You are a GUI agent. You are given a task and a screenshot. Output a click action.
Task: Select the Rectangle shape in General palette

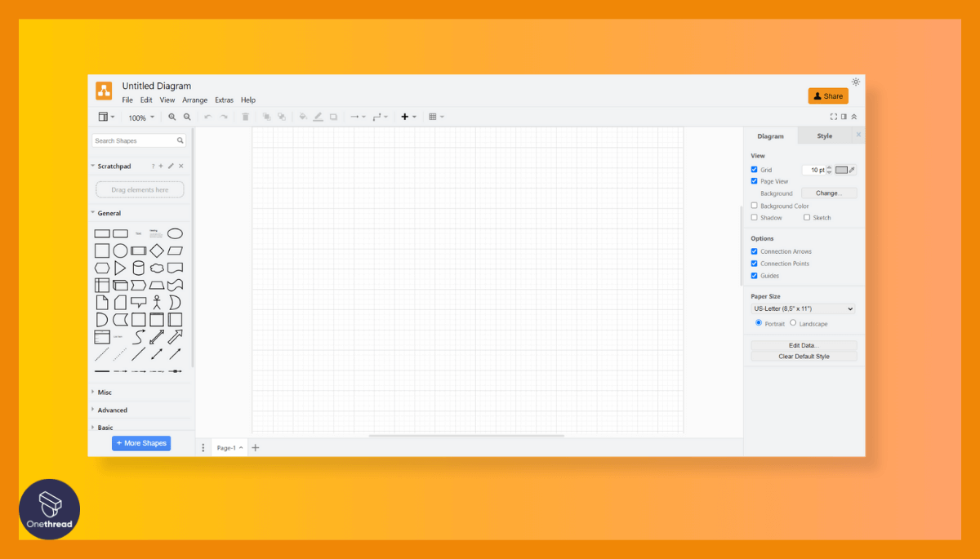pyautogui.click(x=101, y=233)
